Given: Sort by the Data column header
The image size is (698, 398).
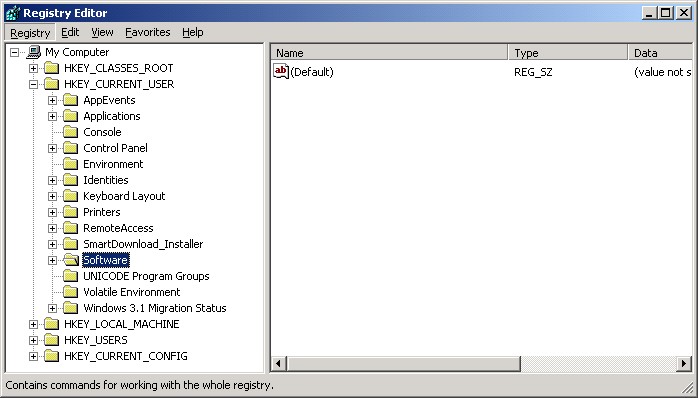Looking at the screenshot, I should click(x=661, y=53).
